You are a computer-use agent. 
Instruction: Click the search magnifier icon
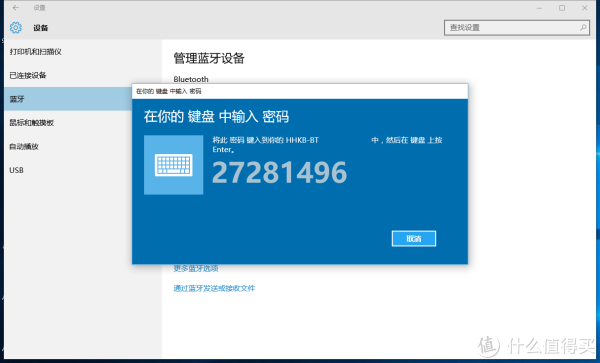click(x=583, y=28)
